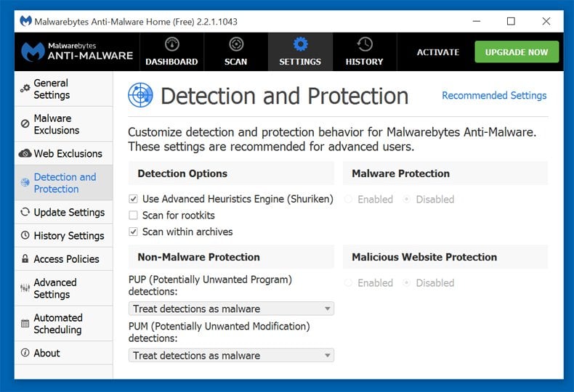Viewport: 574px width, 392px height.
Task: Switch to the Dashboard tab
Action: (x=171, y=52)
